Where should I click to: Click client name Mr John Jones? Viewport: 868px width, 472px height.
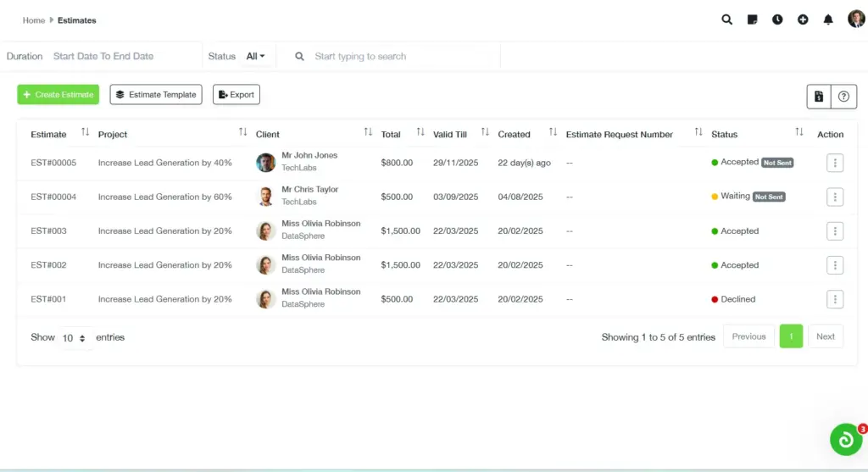[309, 155]
